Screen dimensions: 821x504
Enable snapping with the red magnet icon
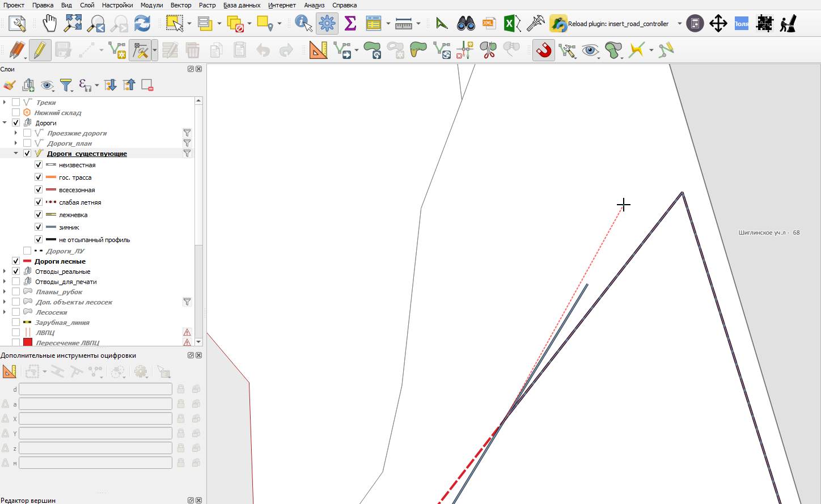pos(544,50)
